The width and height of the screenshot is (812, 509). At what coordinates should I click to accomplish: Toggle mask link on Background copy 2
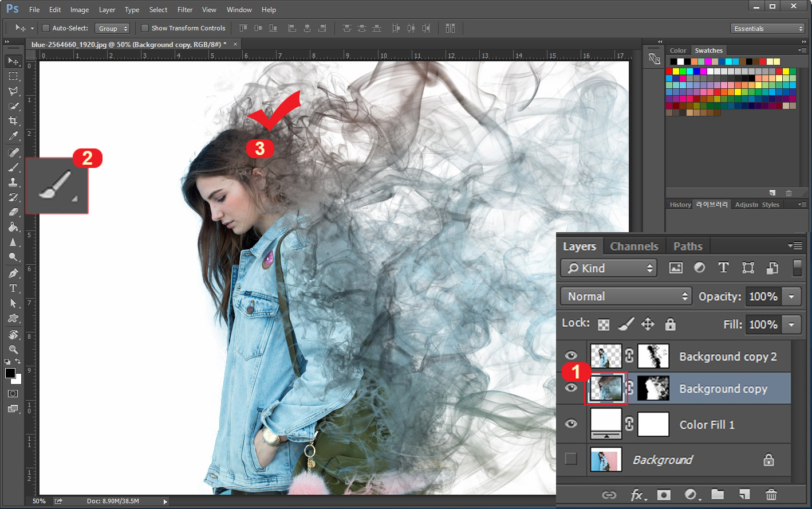[629, 356]
